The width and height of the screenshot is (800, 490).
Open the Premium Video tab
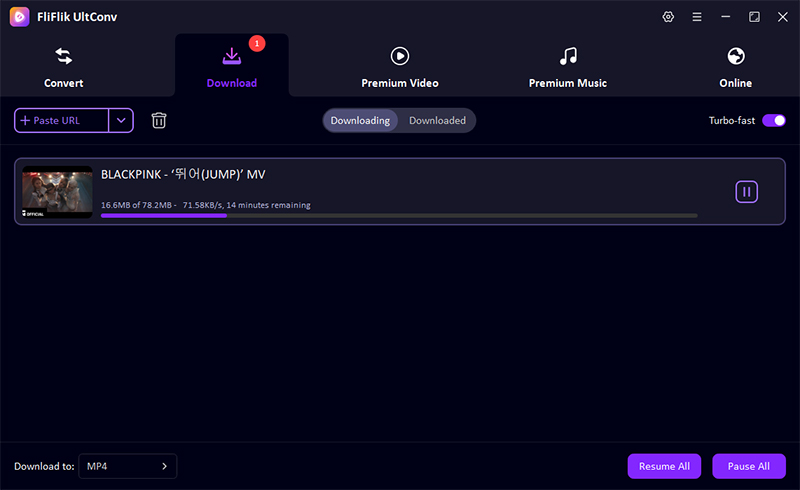[399, 68]
